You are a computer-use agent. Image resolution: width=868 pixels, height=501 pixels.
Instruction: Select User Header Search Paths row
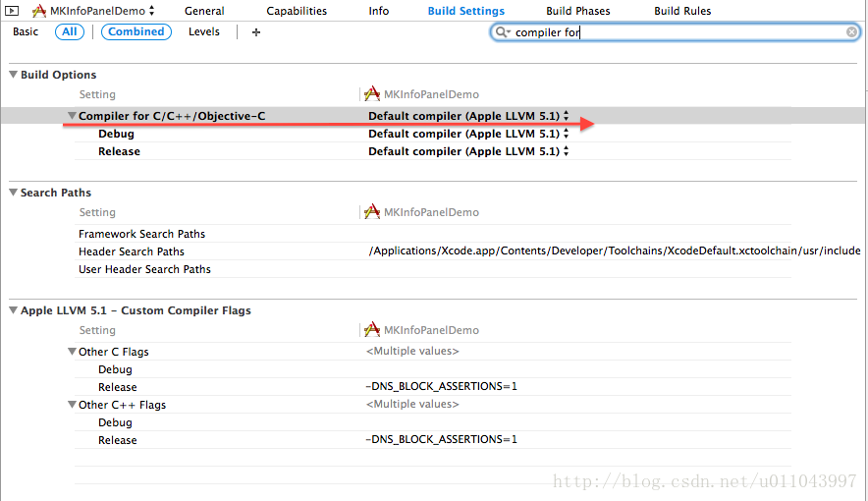coord(433,269)
